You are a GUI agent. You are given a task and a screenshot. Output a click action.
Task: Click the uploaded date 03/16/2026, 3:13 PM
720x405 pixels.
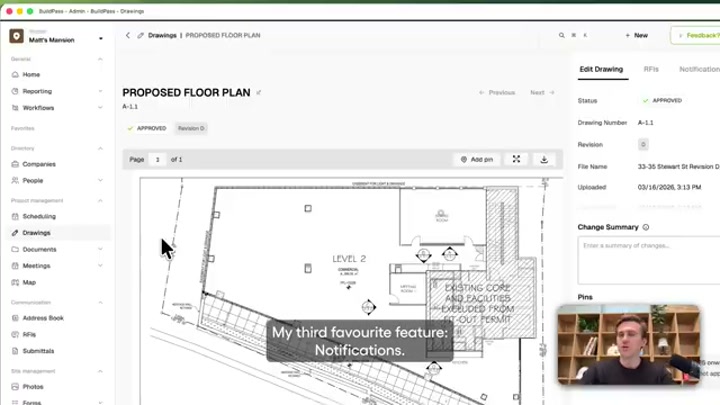[x=669, y=187]
